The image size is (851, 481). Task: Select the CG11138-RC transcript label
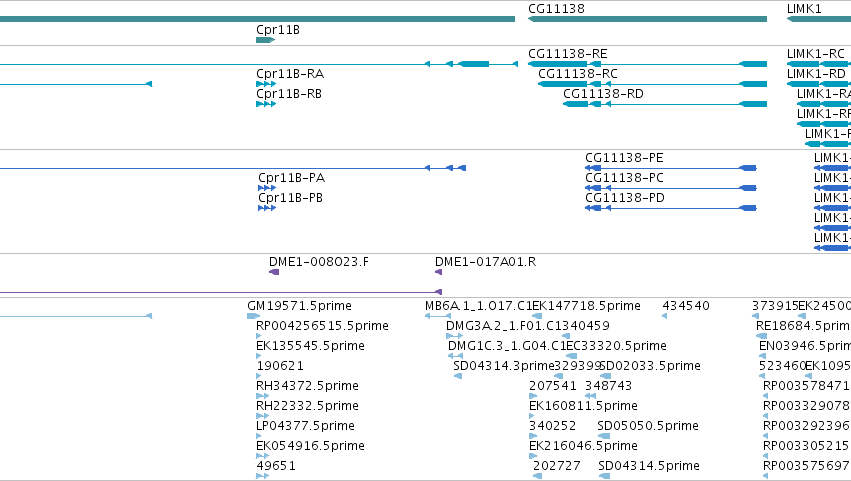click(x=577, y=74)
